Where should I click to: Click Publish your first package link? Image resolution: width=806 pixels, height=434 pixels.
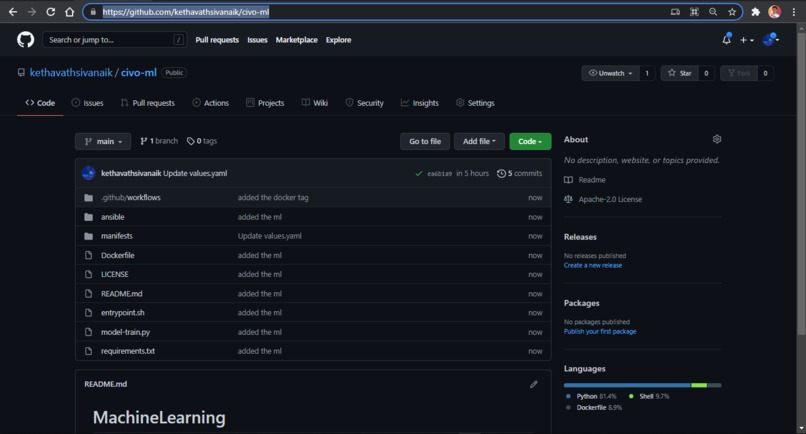point(600,332)
